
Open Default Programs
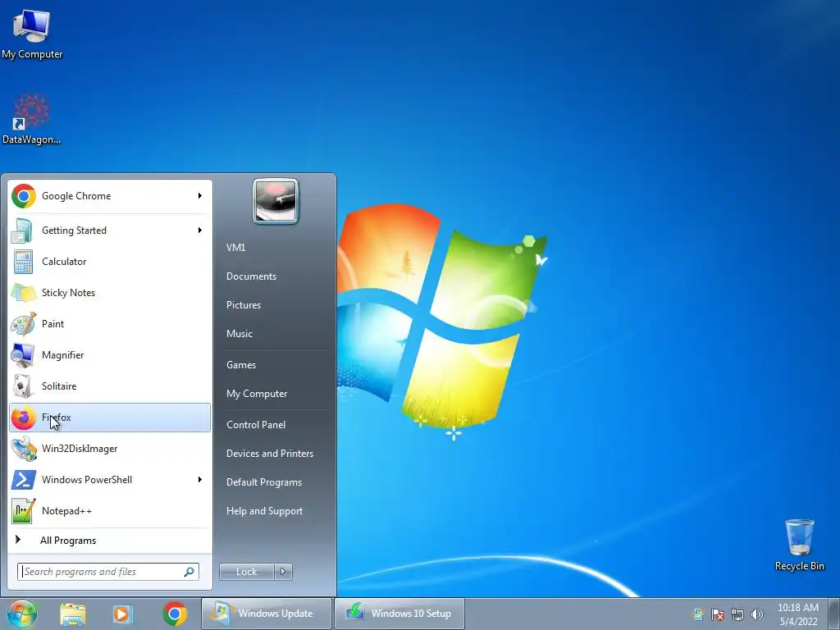click(x=264, y=482)
